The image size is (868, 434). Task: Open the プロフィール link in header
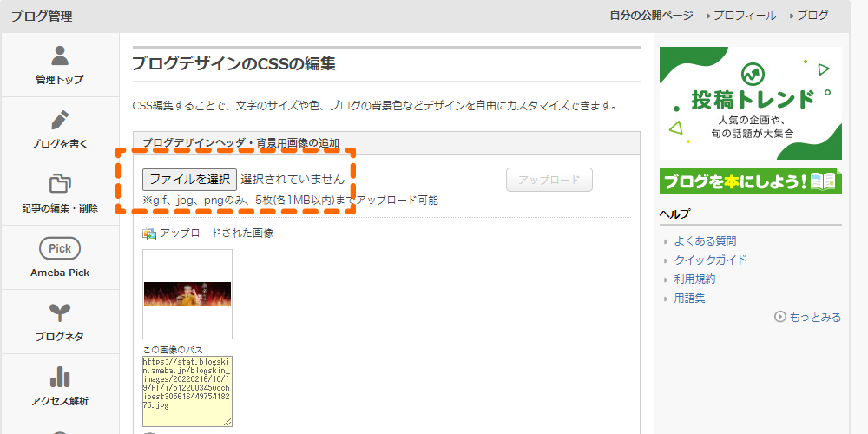coord(745,16)
